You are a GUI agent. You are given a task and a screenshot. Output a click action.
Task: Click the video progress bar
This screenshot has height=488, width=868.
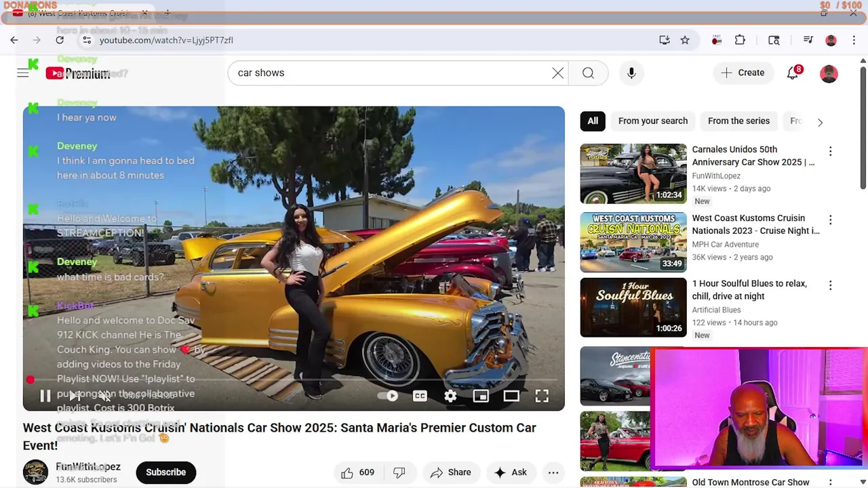click(x=294, y=380)
